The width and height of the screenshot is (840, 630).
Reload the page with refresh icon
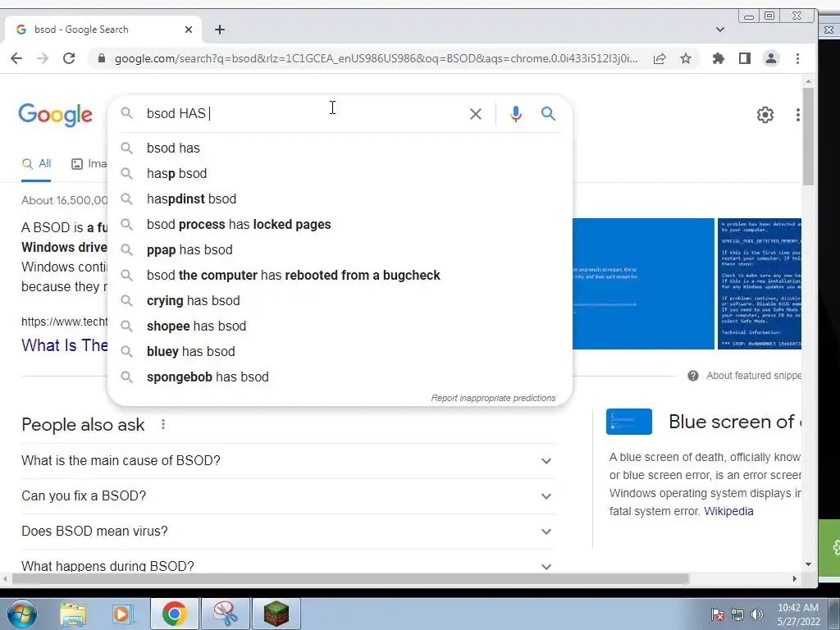(x=69, y=58)
